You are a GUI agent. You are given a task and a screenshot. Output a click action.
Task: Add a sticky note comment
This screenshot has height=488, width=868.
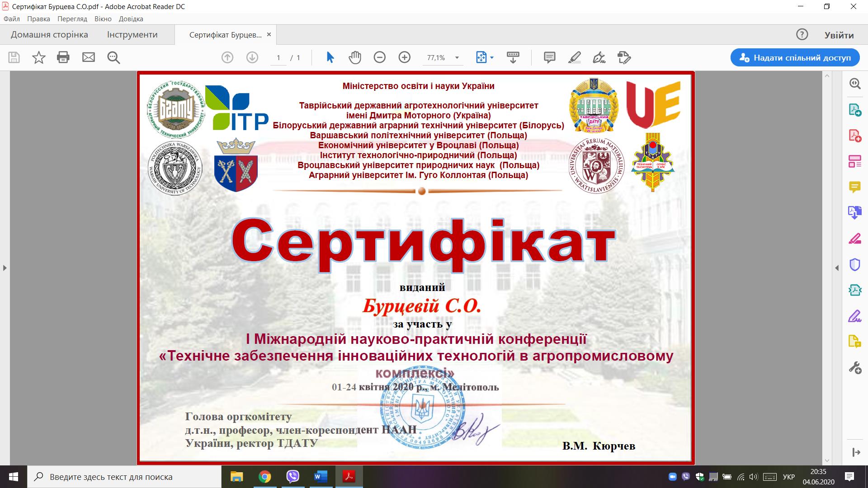(549, 57)
